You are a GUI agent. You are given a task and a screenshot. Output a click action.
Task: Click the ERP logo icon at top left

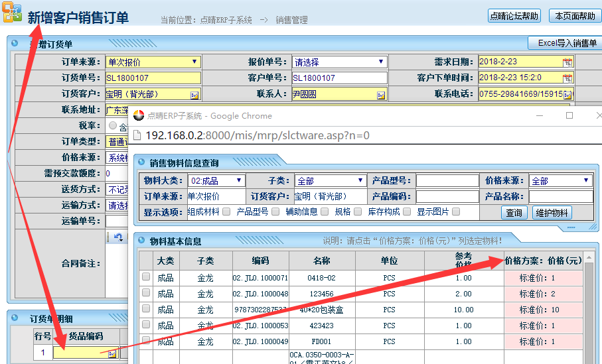[x=12, y=13]
